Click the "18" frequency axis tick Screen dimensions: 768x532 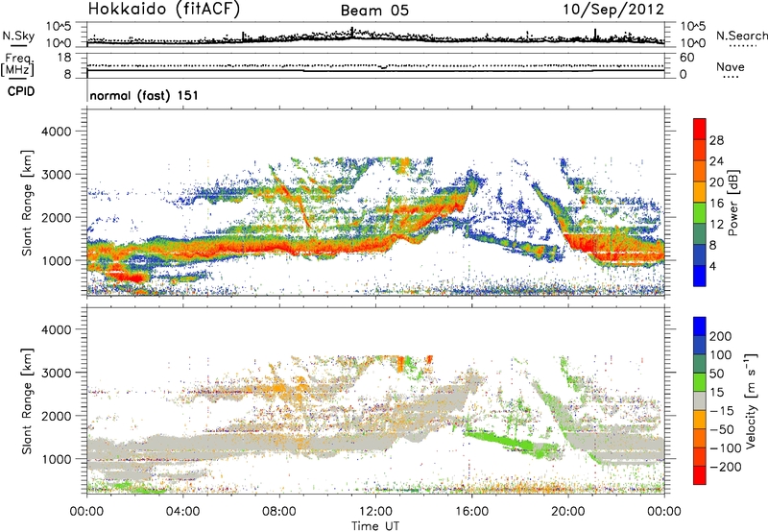pyautogui.click(x=64, y=58)
